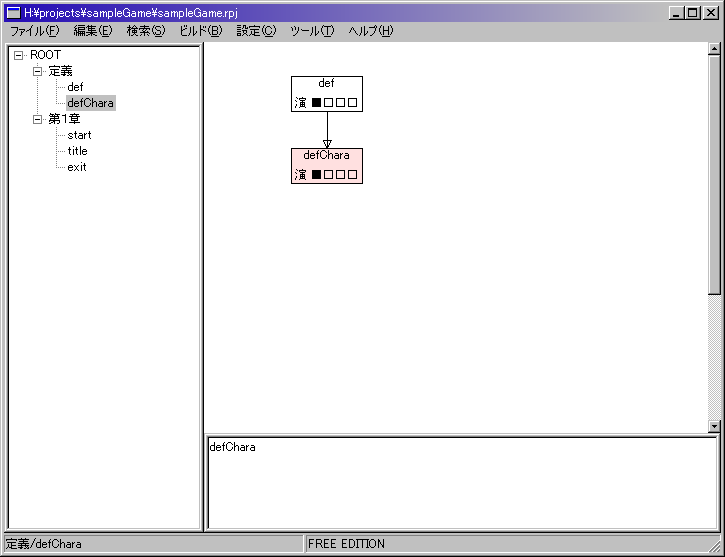725x557 pixels.
Task: Click the vertical scrollbar thumb
Action: click(x=714, y=174)
